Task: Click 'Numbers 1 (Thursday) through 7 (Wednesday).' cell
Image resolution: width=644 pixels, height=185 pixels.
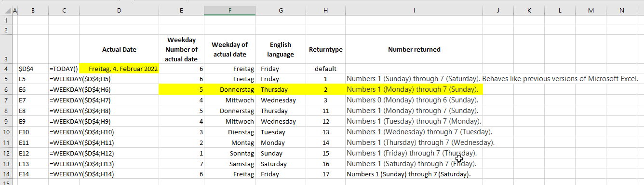Action: 414,142
